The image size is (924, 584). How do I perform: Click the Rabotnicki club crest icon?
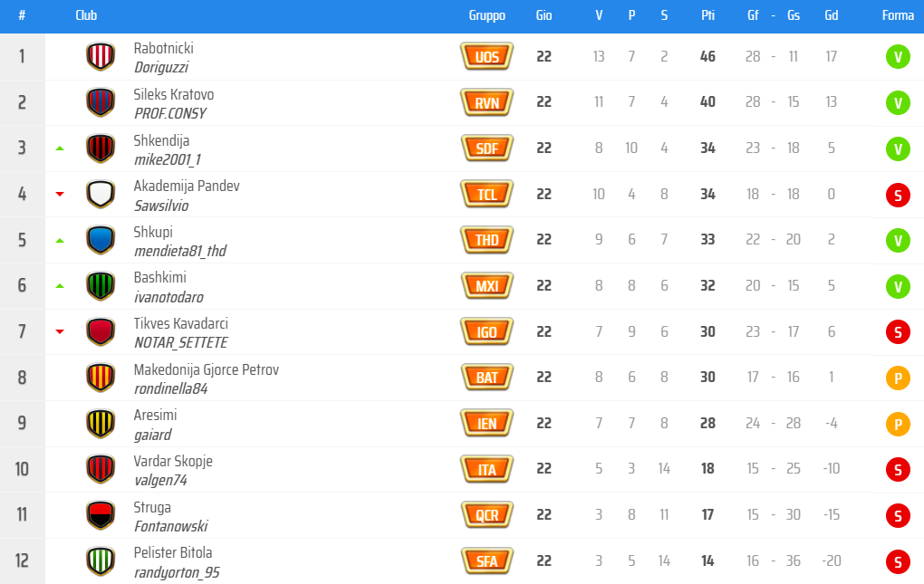click(x=100, y=56)
